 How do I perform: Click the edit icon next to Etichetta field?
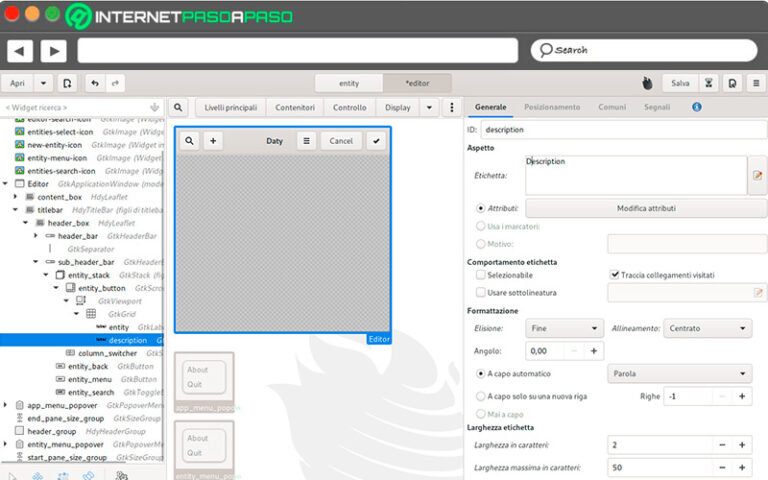coord(757,175)
